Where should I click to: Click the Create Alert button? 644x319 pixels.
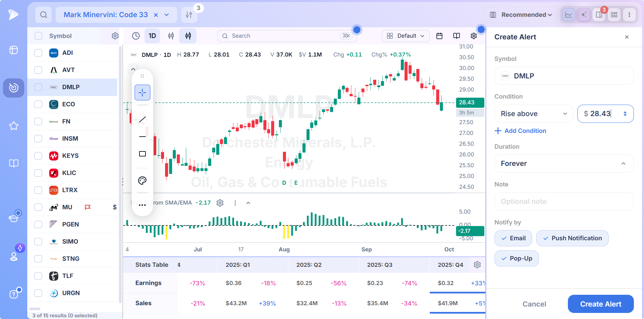pos(601,304)
